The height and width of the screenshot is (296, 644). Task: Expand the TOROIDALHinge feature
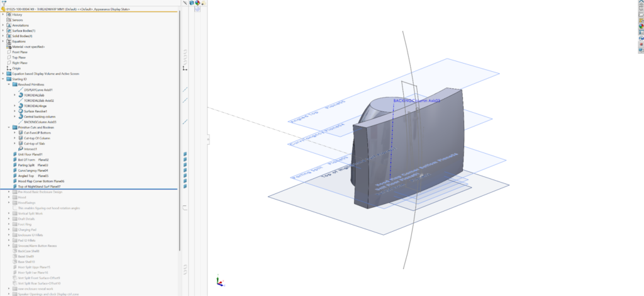[14, 106]
